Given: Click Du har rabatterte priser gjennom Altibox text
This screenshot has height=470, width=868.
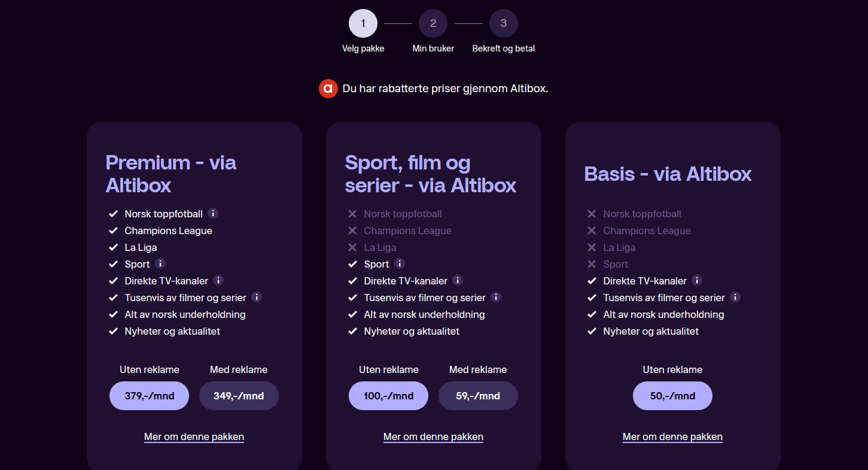Looking at the screenshot, I should click(445, 89).
